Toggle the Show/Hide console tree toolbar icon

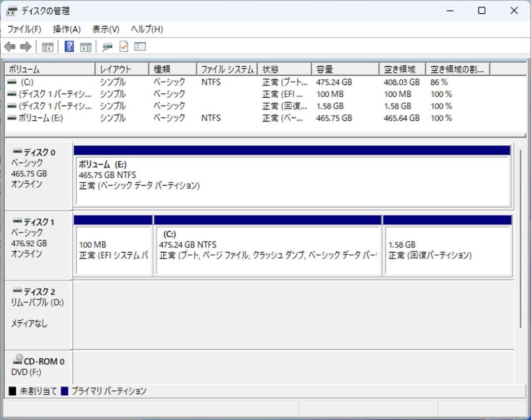(x=48, y=47)
